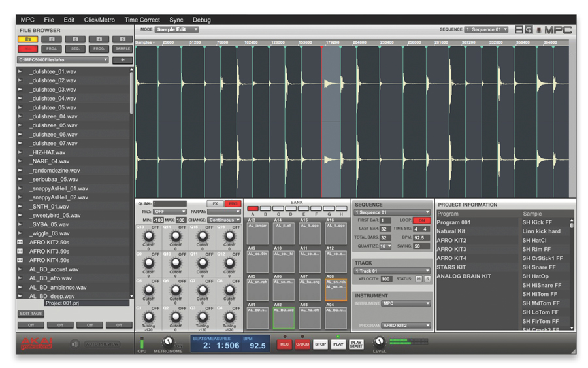Open the File menu
The width and height of the screenshot is (588, 368).
pyautogui.click(x=49, y=20)
